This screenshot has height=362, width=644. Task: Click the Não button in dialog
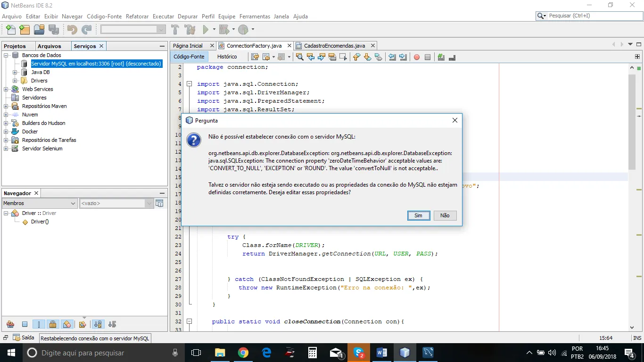pos(445,215)
